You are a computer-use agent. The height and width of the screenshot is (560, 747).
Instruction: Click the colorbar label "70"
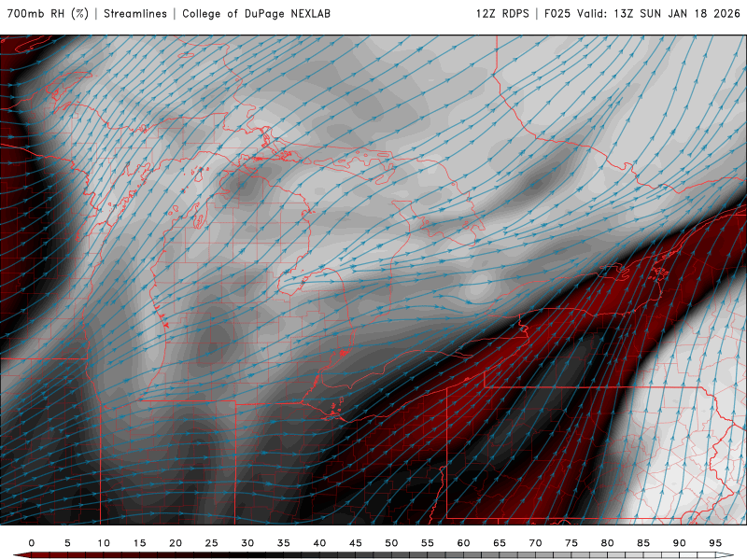click(x=535, y=543)
